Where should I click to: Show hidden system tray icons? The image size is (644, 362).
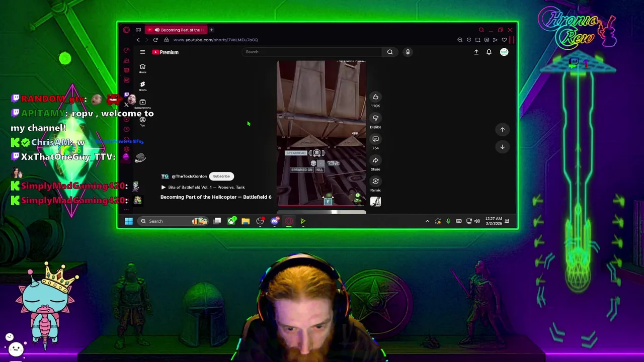point(427,221)
